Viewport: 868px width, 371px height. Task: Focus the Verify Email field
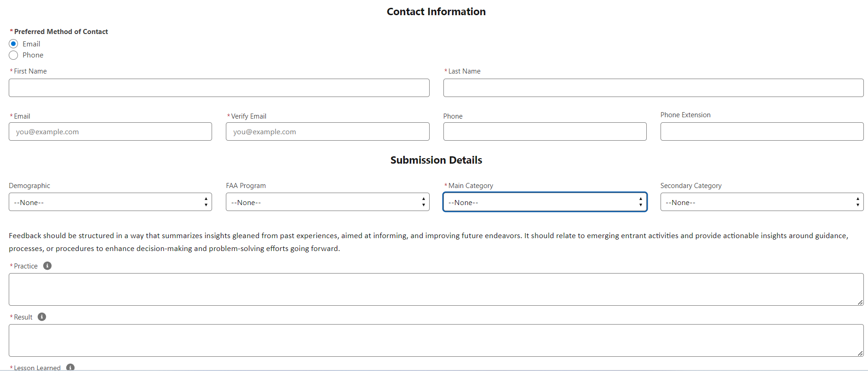(327, 132)
